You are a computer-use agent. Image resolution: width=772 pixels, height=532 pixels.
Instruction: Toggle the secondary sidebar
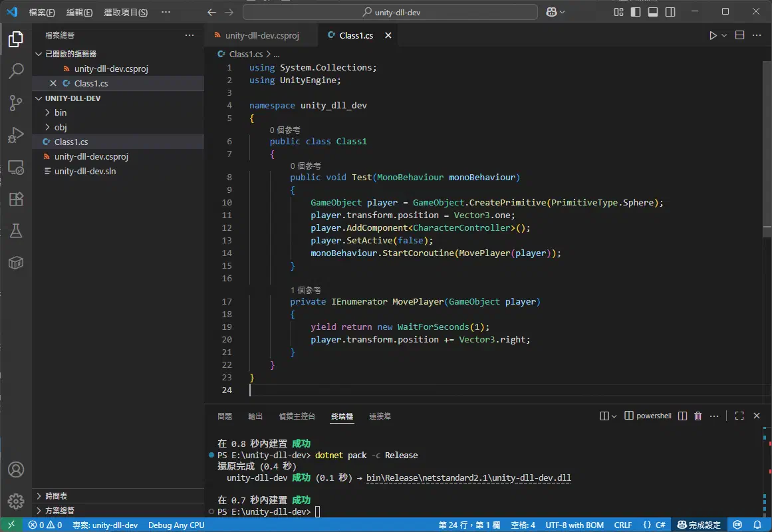pyautogui.click(x=670, y=12)
